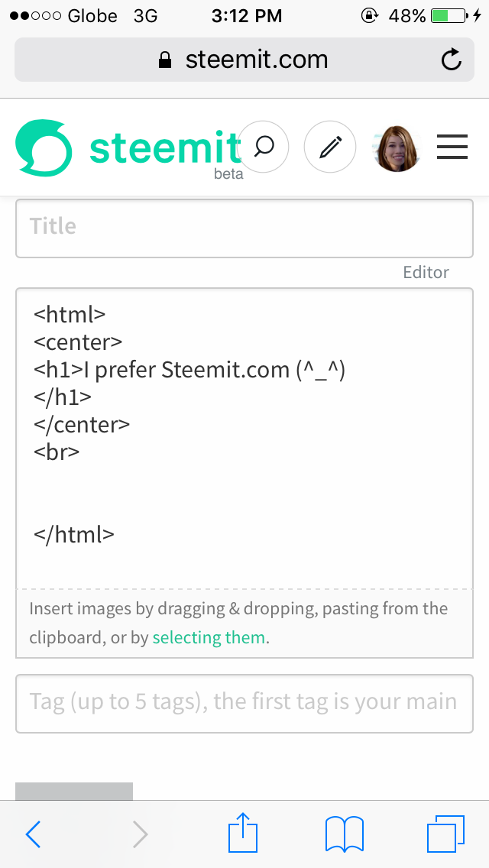Tap Safari back arrow

coord(34,834)
